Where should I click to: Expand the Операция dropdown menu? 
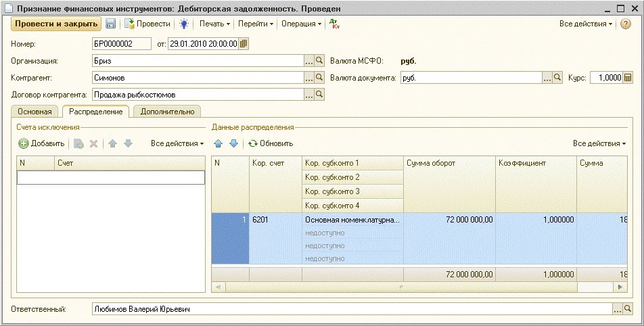click(301, 24)
